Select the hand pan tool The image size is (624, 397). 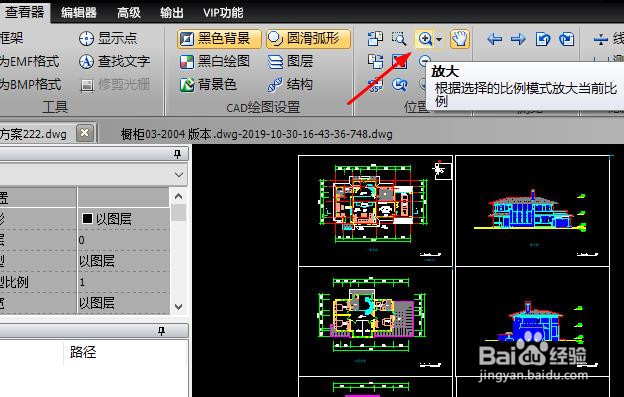pyautogui.click(x=460, y=39)
